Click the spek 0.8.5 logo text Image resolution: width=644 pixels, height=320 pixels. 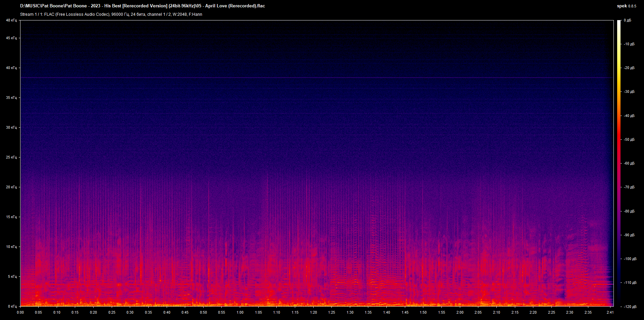(x=626, y=6)
